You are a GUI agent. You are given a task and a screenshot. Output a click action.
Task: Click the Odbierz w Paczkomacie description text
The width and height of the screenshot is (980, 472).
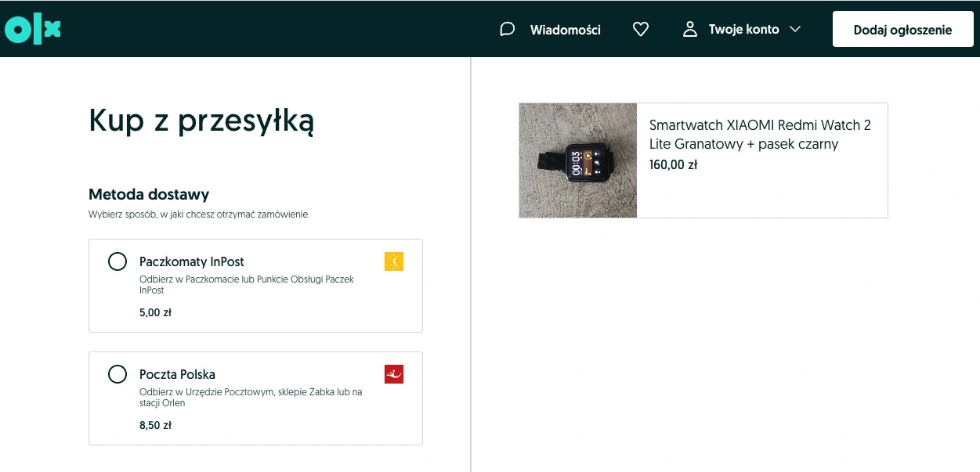click(247, 285)
